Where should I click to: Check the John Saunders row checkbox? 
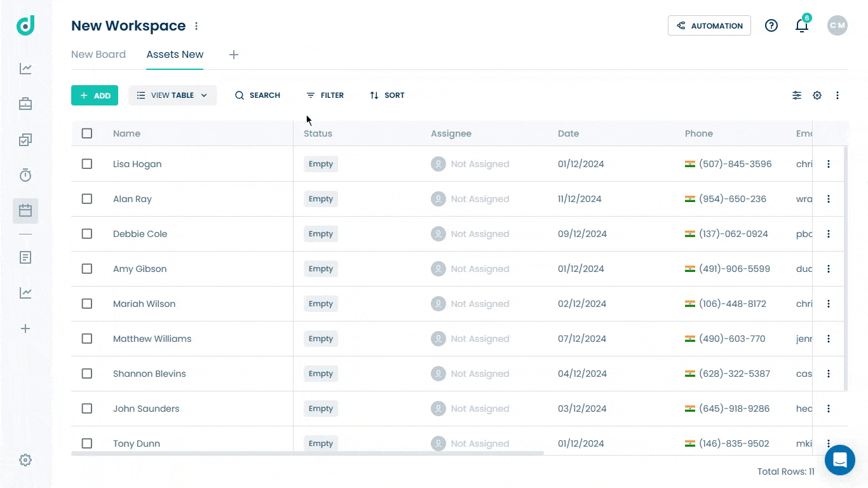tap(87, 409)
